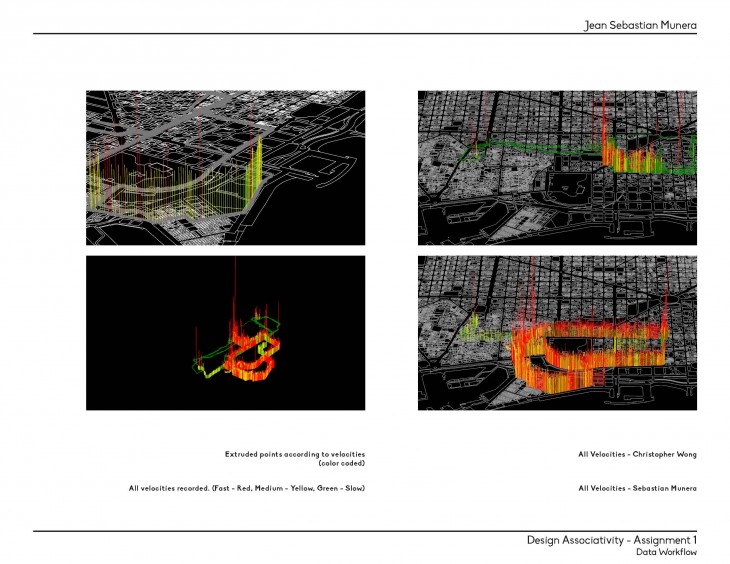This screenshot has height=564, width=730.
Task: Click the red-orange loop in the bottom-left image
Action: (x=250, y=360)
